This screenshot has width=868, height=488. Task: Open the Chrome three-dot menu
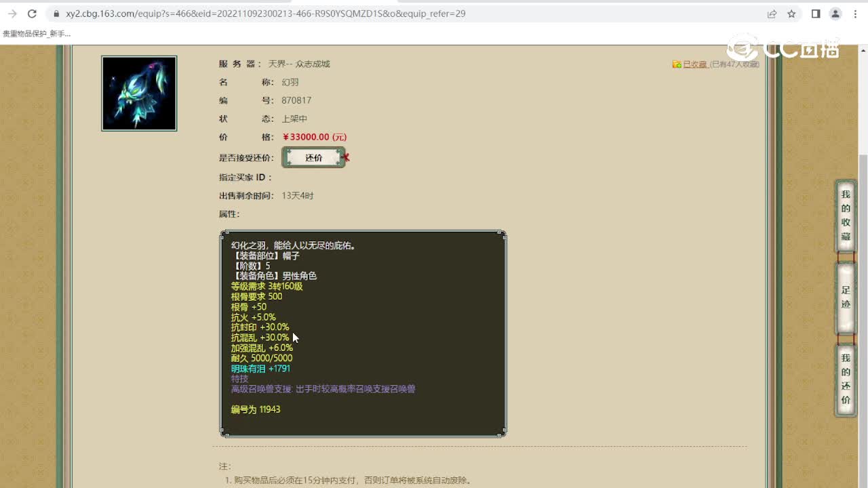(x=856, y=14)
